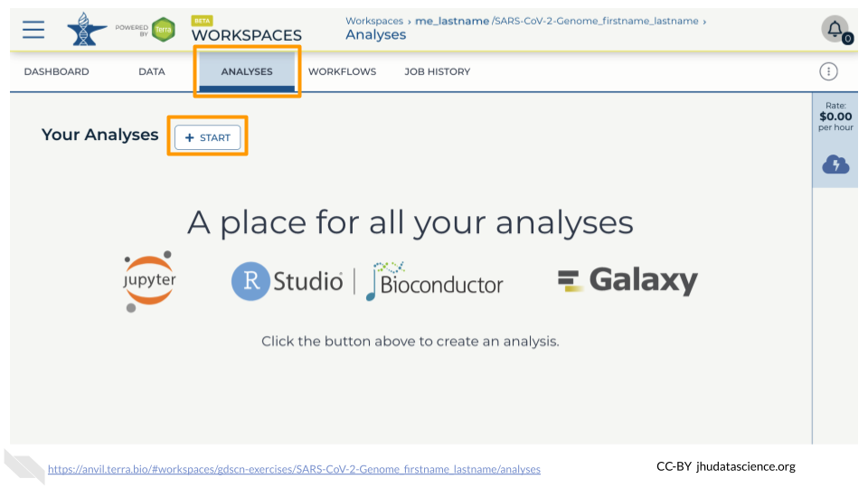The height and width of the screenshot is (488, 868).
Task: Open cloud environment configuration icon
Action: [835, 164]
